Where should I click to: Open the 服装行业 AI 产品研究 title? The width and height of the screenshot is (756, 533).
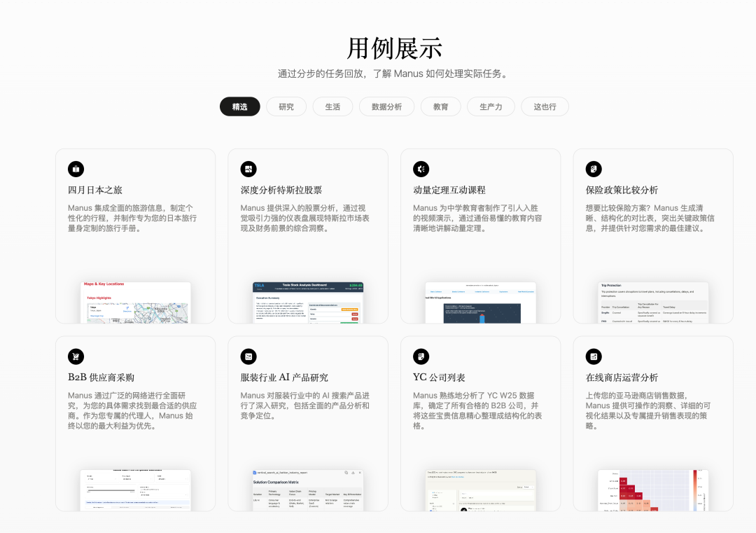tap(284, 378)
